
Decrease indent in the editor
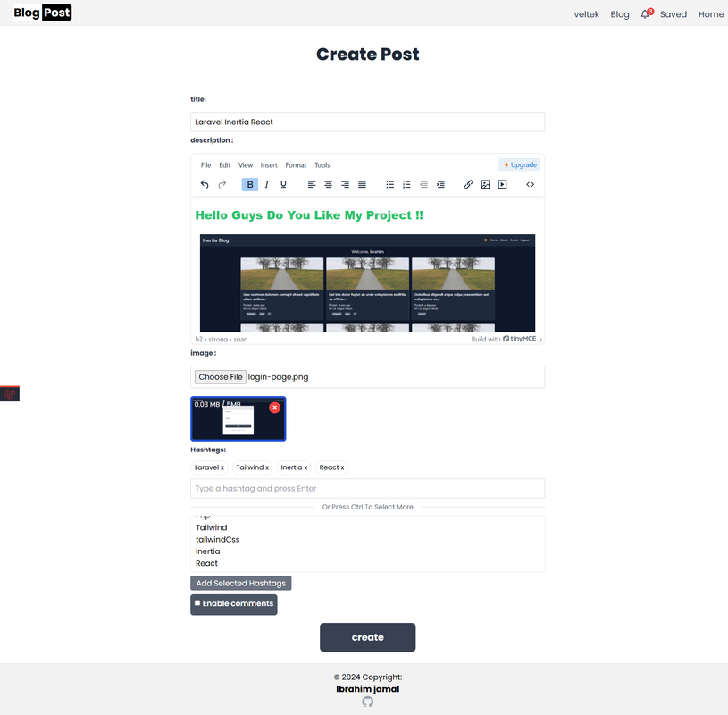click(423, 184)
